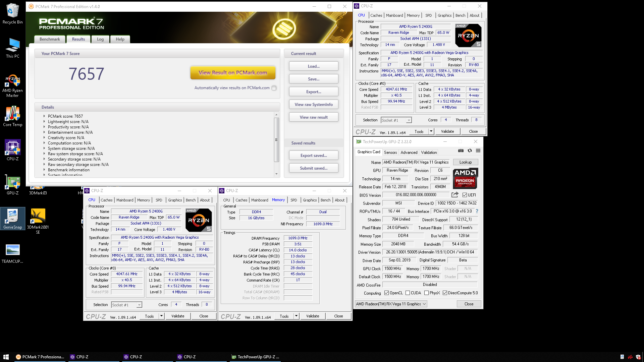
Task: Open Mainboard tab in top-right CPU-Z window
Action: pos(394,15)
